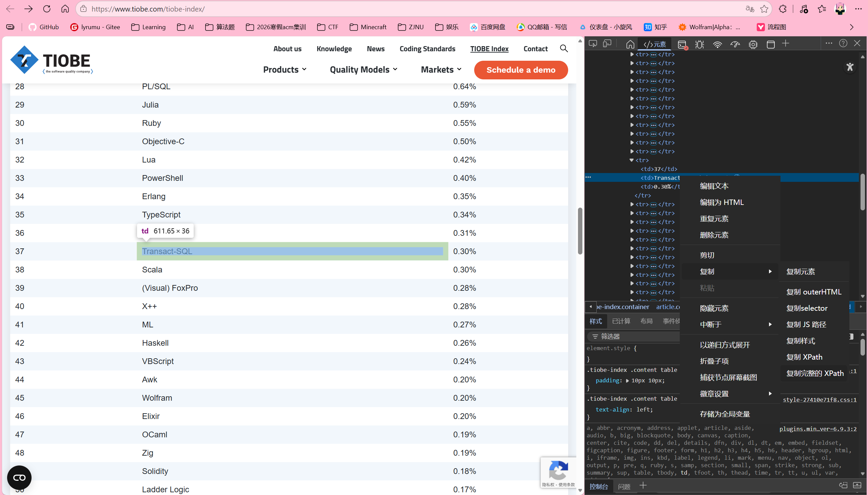Click the browser forward arrow
The width and height of the screenshot is (868, 495).
(28, 9)
